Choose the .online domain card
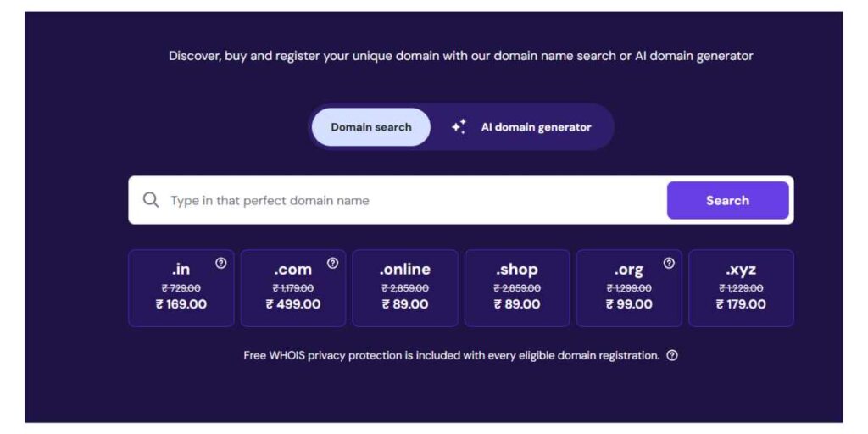This screenshot has width=868, height=434. 405,288
